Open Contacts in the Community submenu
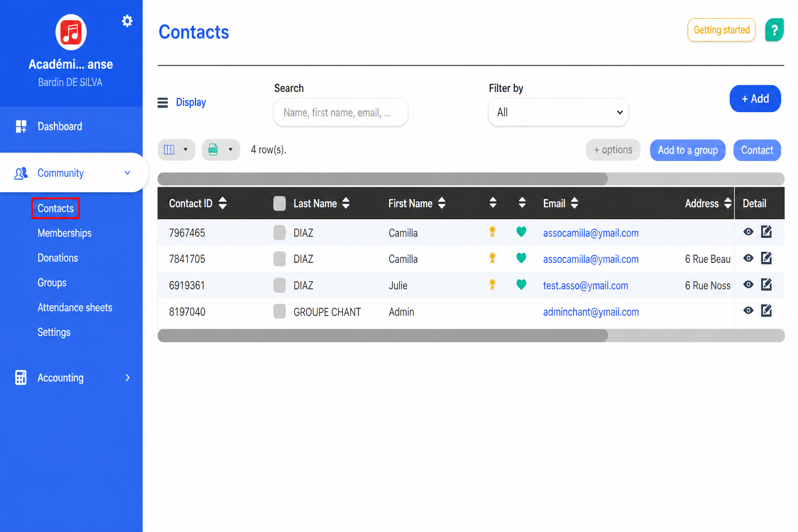Screen dimensions: 798x532 pos(56,208)
